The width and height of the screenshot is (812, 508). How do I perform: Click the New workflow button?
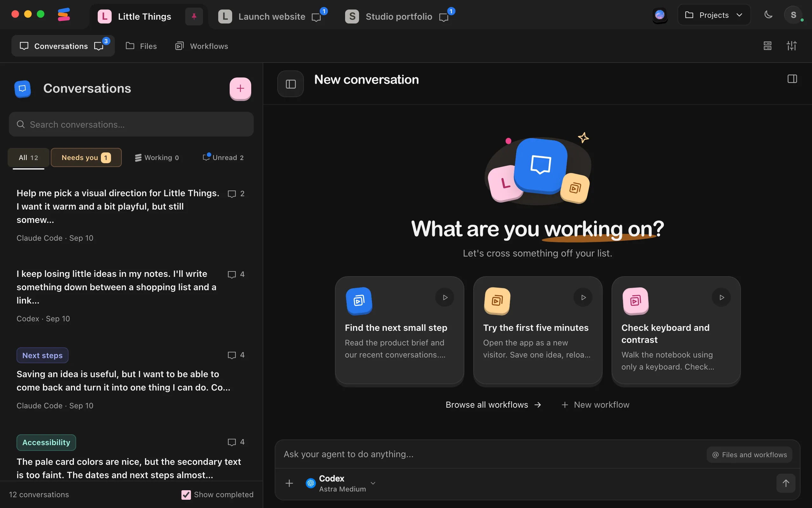[x=596, y=405]
